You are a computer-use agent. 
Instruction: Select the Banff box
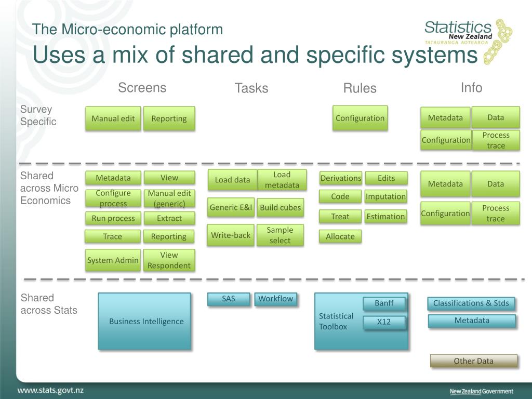384,303
